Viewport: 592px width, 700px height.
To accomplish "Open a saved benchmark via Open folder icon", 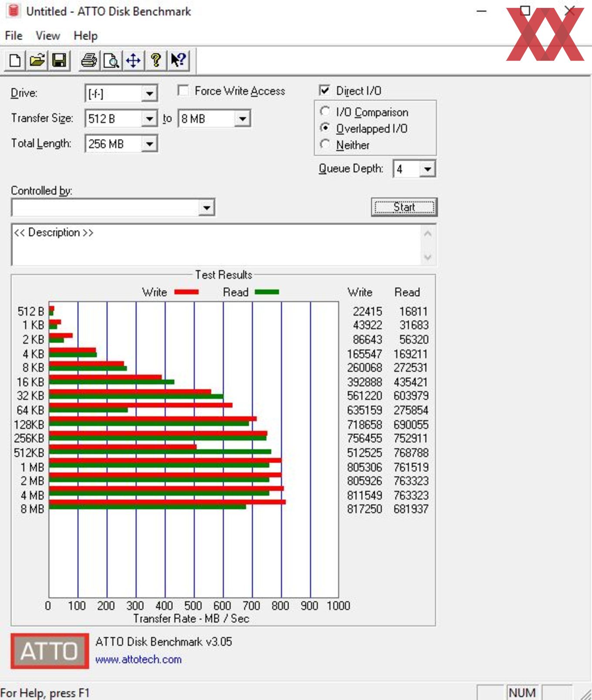I will [37, 60].
